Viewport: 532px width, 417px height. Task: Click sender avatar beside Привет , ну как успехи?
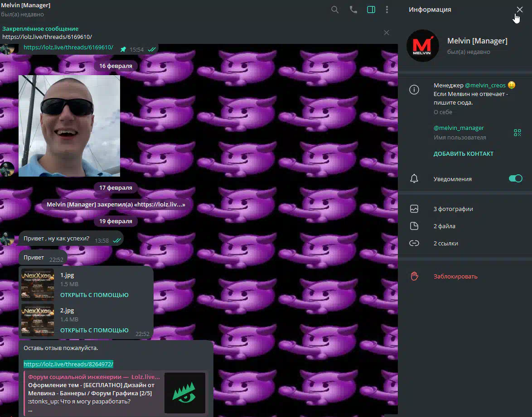7,238
